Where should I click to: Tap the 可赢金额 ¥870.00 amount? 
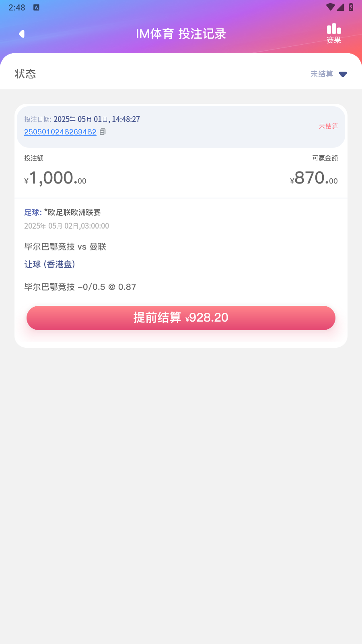click(x=314, y=178)
